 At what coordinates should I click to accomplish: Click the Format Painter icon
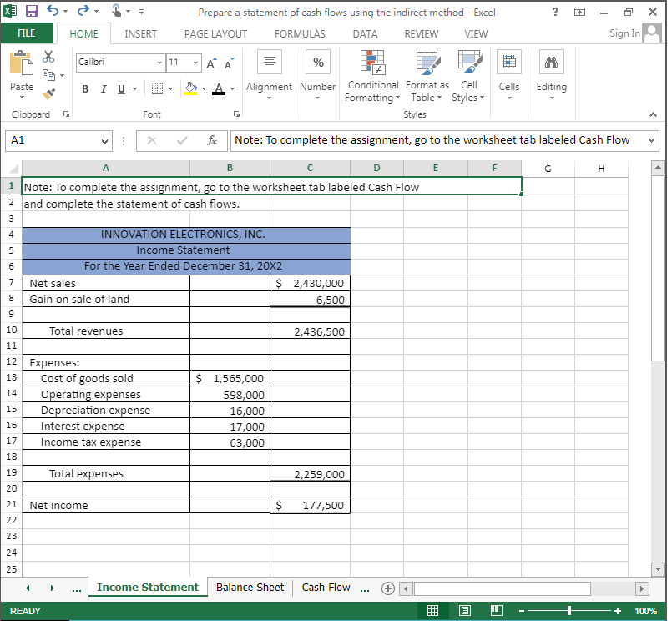click(48, 93)
